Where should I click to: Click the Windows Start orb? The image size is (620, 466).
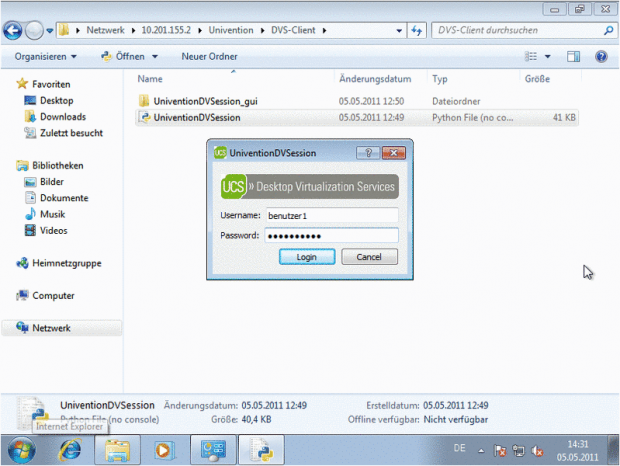point(21,450)
